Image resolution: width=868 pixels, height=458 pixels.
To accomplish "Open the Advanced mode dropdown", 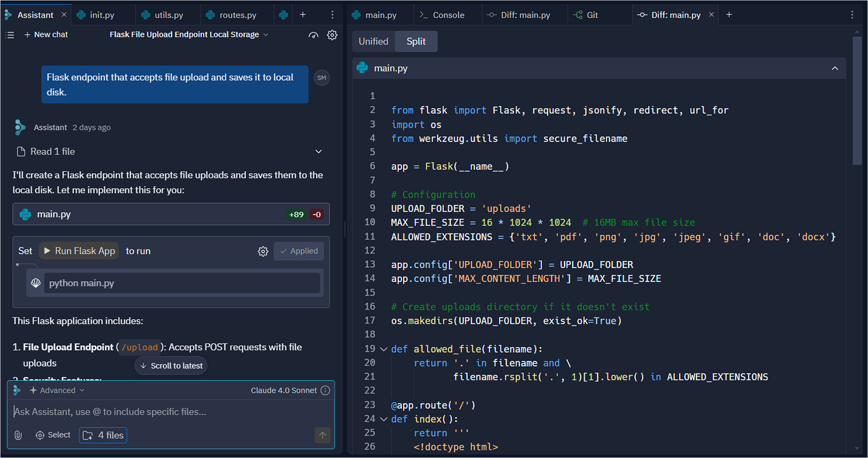I will (x=57, y=391).
